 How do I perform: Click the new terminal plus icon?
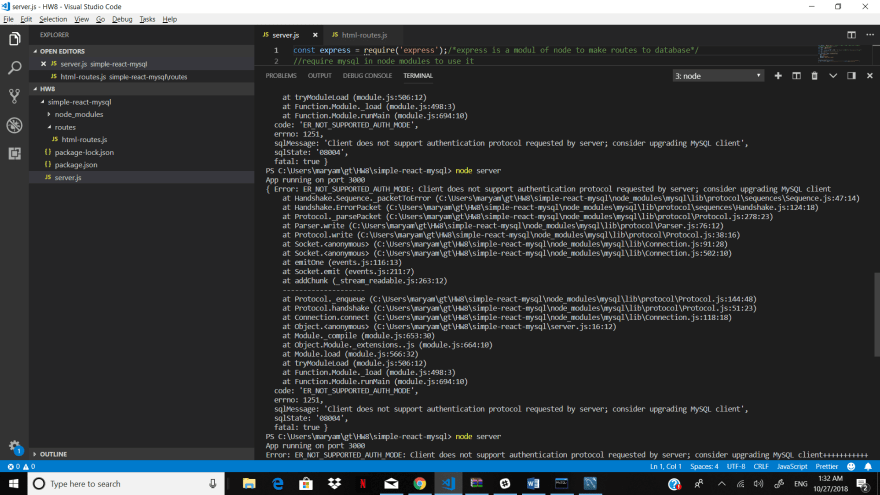(x=778, y=76)
